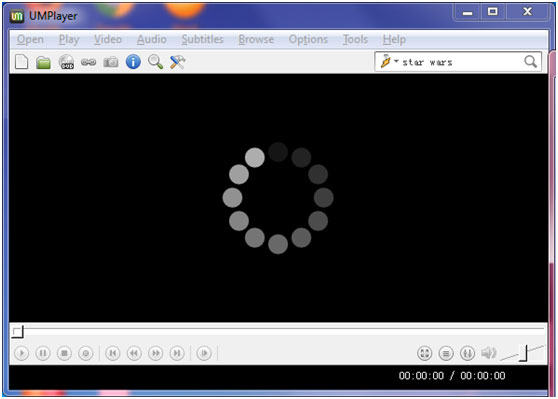Image resolution: width=558 pixels, height=399 pixels.
Task: Open preferences with hammer tools icon
Action: (x=178, y=62)
